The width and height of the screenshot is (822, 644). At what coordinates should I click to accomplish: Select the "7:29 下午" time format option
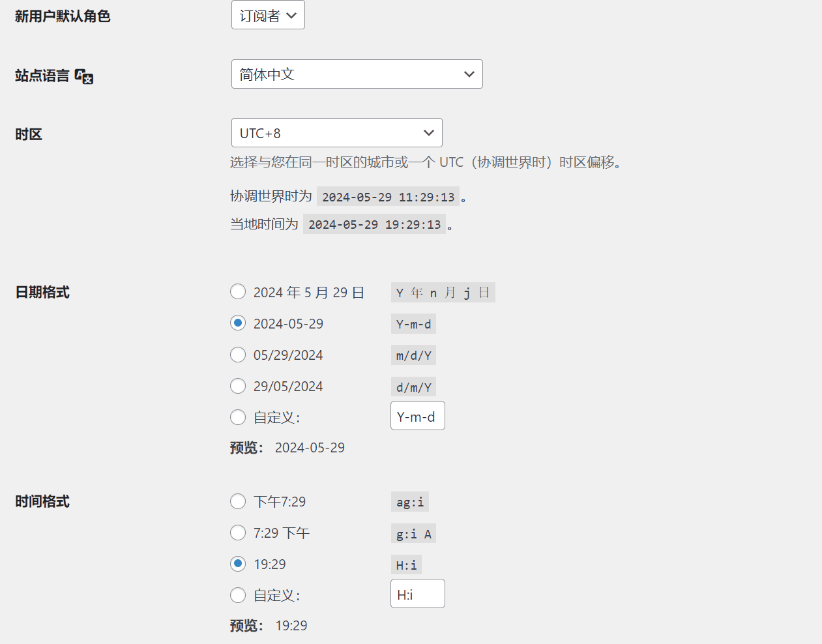238,533
